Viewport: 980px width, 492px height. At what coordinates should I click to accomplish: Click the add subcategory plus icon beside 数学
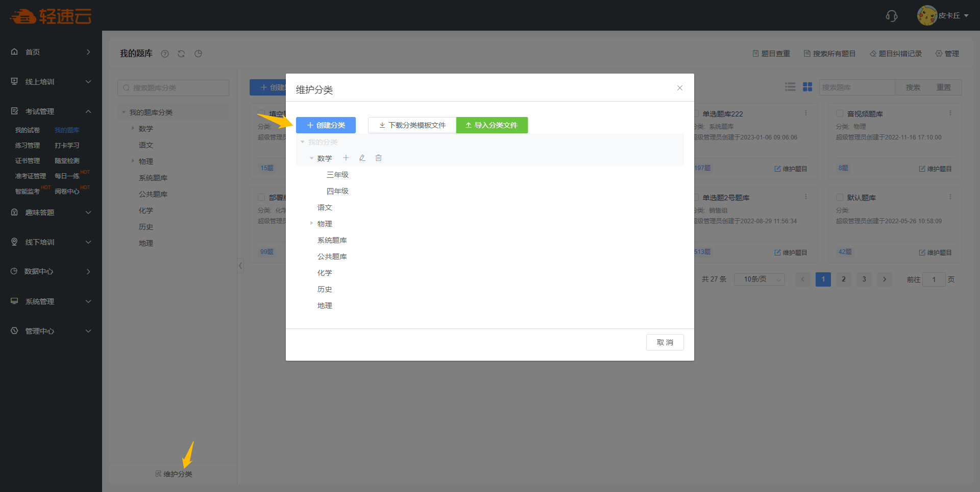346,158
